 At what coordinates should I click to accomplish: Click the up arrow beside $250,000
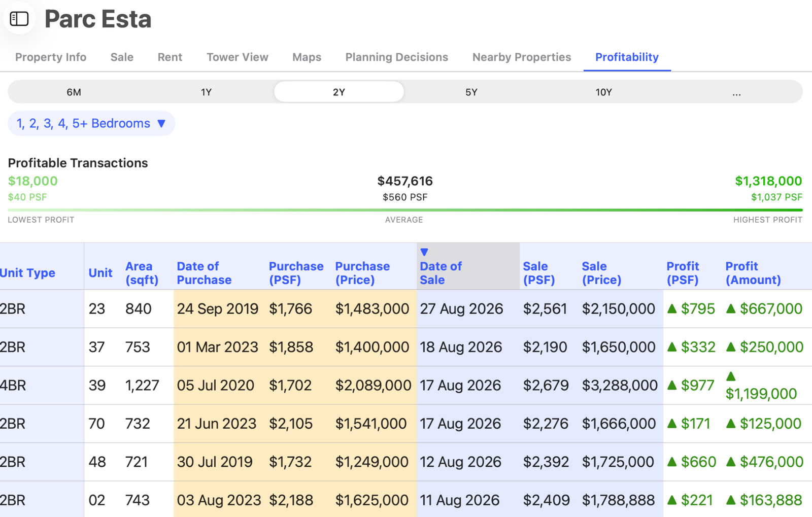tap(731, 347)
